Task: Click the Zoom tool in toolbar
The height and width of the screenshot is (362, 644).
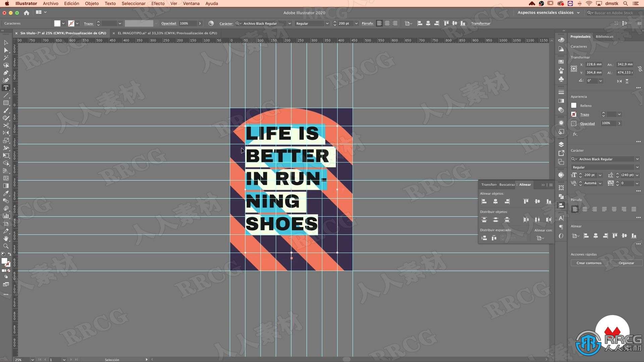Action: [6, 246]
